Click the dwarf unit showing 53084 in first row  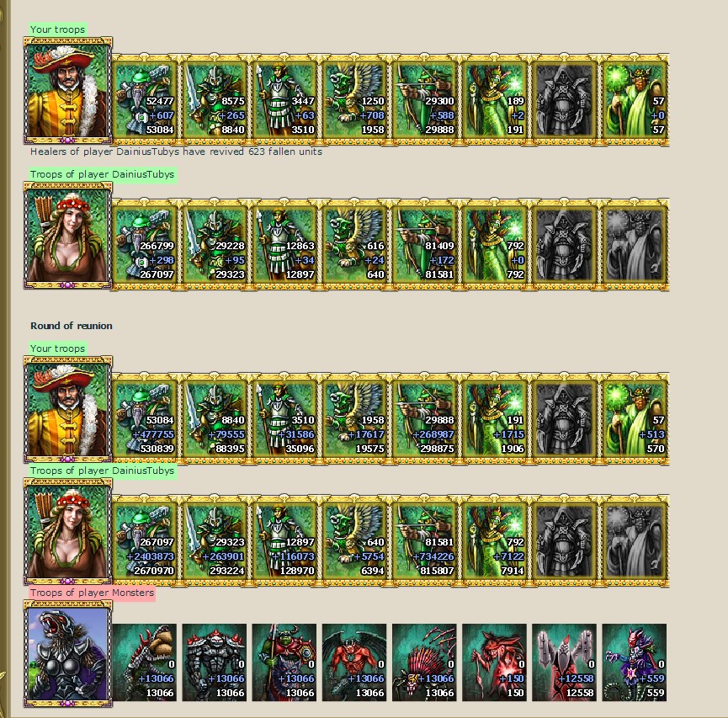pyautogui.click(x=145, y=100)
